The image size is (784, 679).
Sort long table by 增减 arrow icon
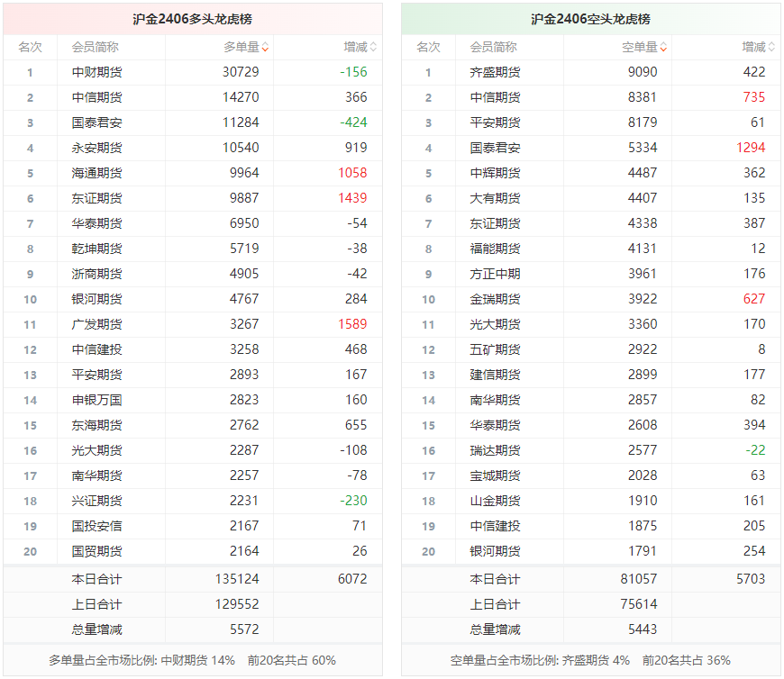tap(373, 48)
